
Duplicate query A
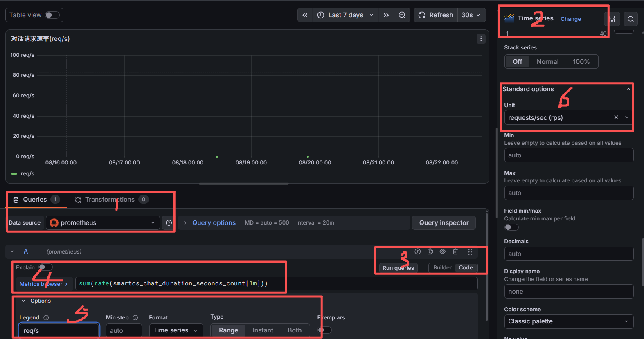click(x=430, y=251)
